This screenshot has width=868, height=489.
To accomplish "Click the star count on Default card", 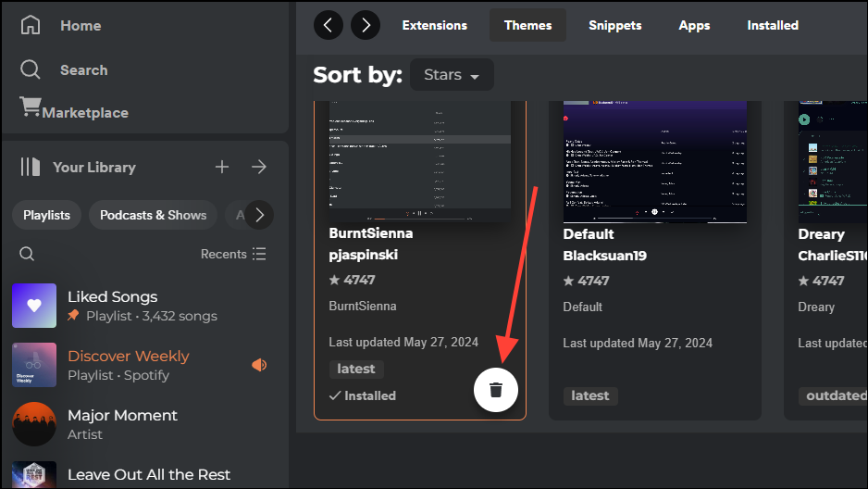I will click(x=587, y=281).
